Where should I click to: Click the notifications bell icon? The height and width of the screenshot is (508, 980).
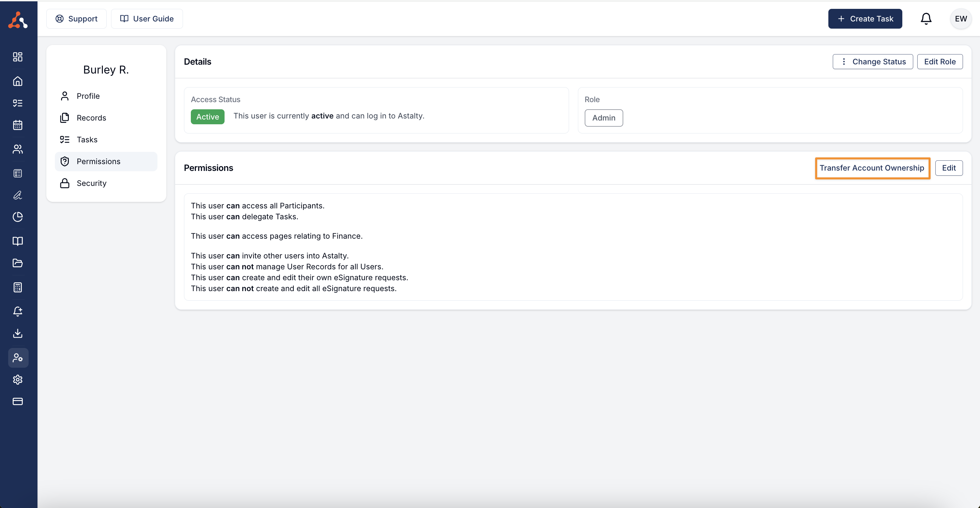click(925, 19)
